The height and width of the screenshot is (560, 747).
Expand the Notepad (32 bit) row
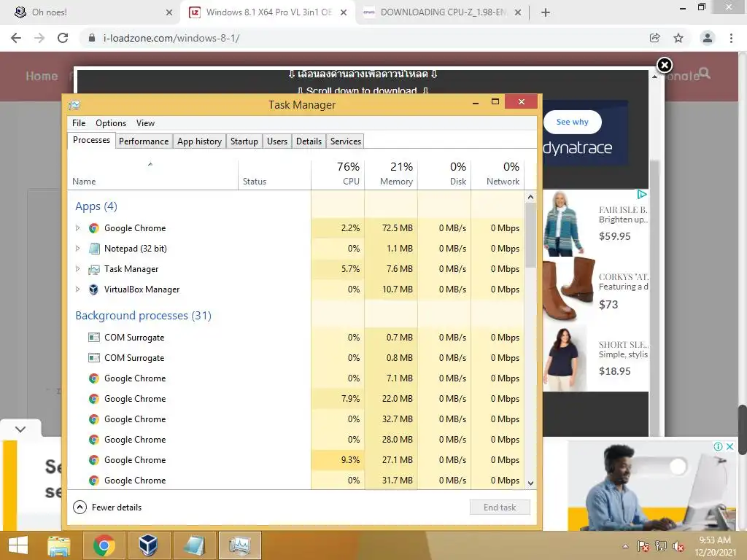77,249
